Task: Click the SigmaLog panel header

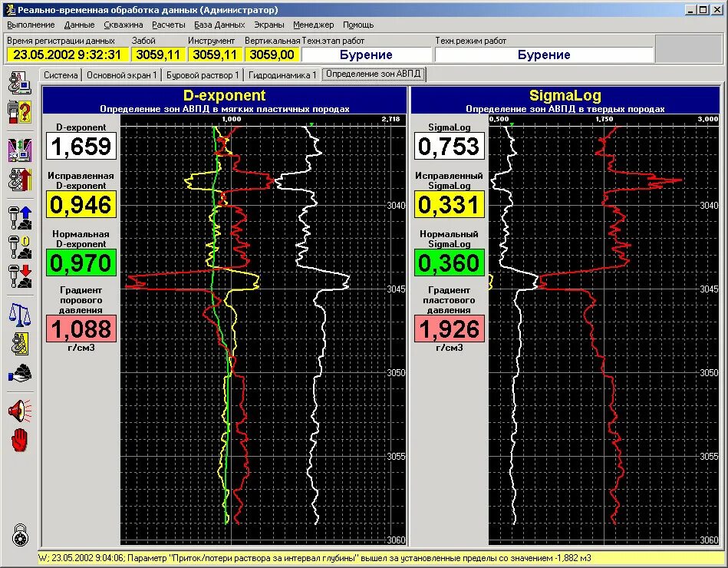Action: (x=565, y=101)
